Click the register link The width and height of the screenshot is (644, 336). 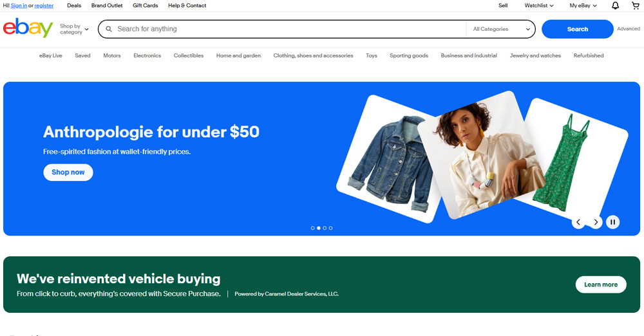coord(44,6)
